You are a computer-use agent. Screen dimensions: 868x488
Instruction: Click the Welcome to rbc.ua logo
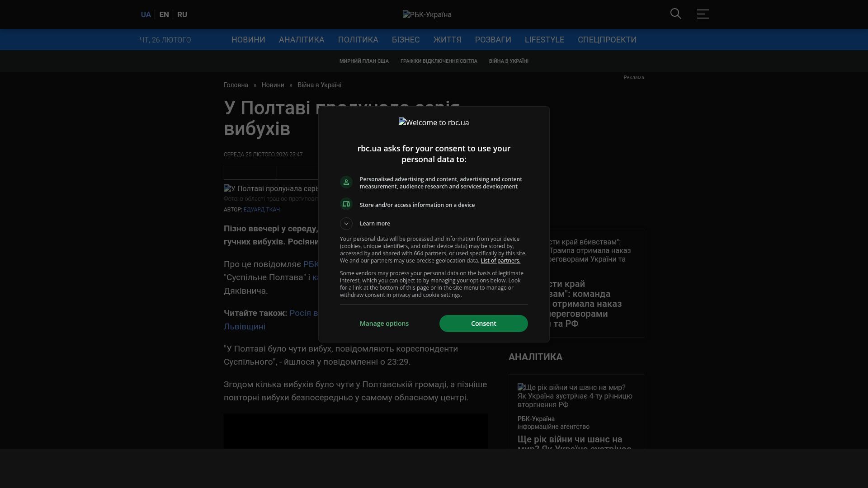click(434, 122)
